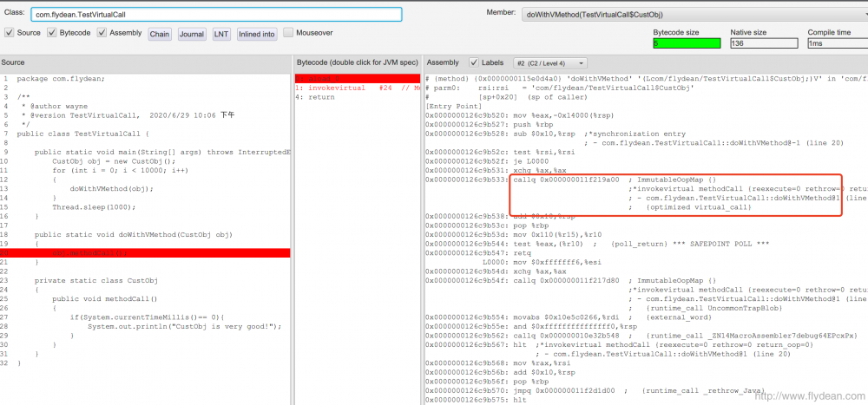Click the LNT button
This screenshot has width=868, height=405.
pos(221,35)
